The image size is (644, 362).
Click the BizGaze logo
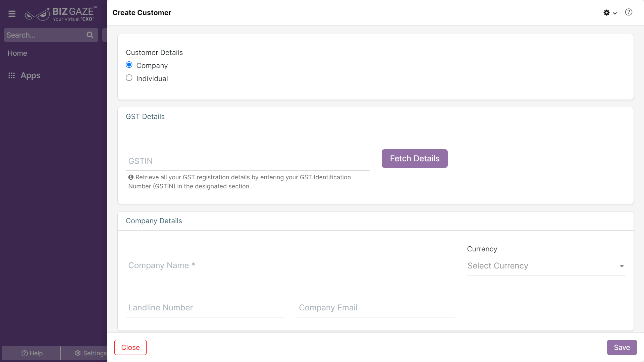point(61,14)
